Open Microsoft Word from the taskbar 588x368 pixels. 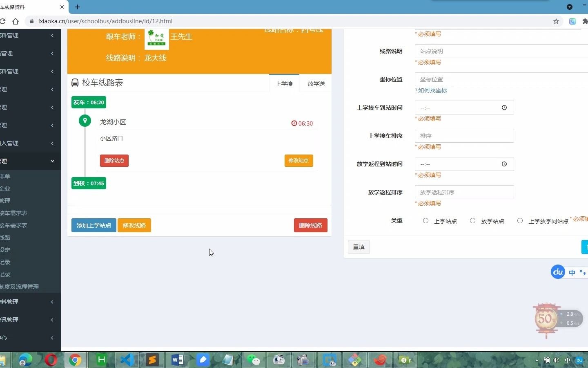pos(176,360)
